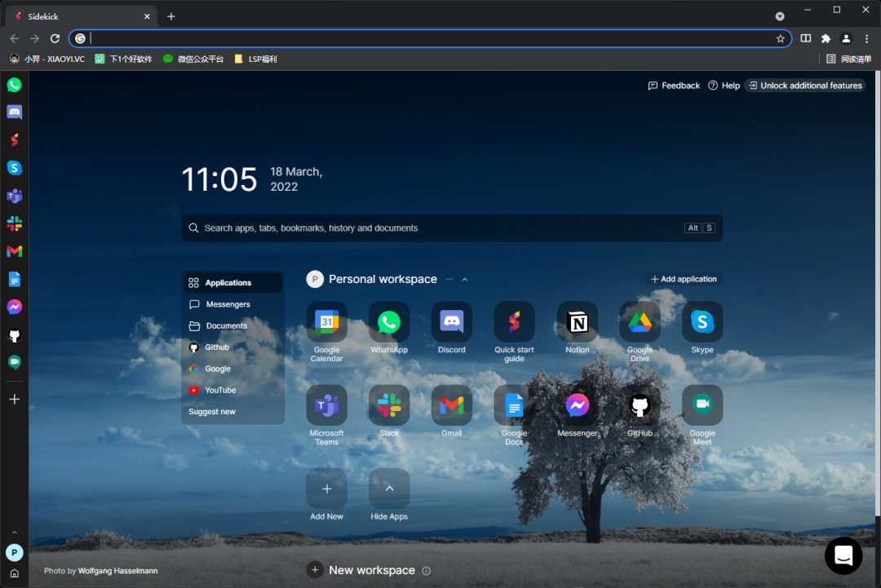Open GitHub from the left sidebar
This screenshot has width=881, height=588.
[x=15, y=334]
